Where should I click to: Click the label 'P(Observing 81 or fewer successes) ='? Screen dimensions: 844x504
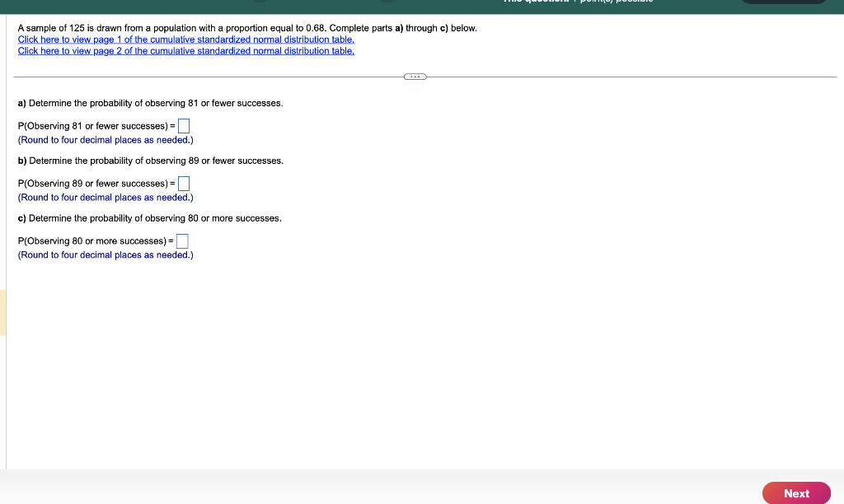(x=96, y=126)
